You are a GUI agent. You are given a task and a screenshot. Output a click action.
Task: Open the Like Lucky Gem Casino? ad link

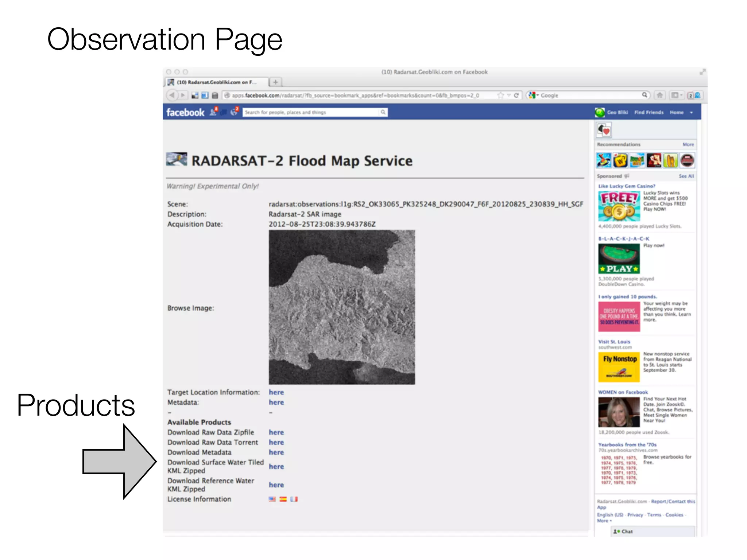tap(627, 186)
